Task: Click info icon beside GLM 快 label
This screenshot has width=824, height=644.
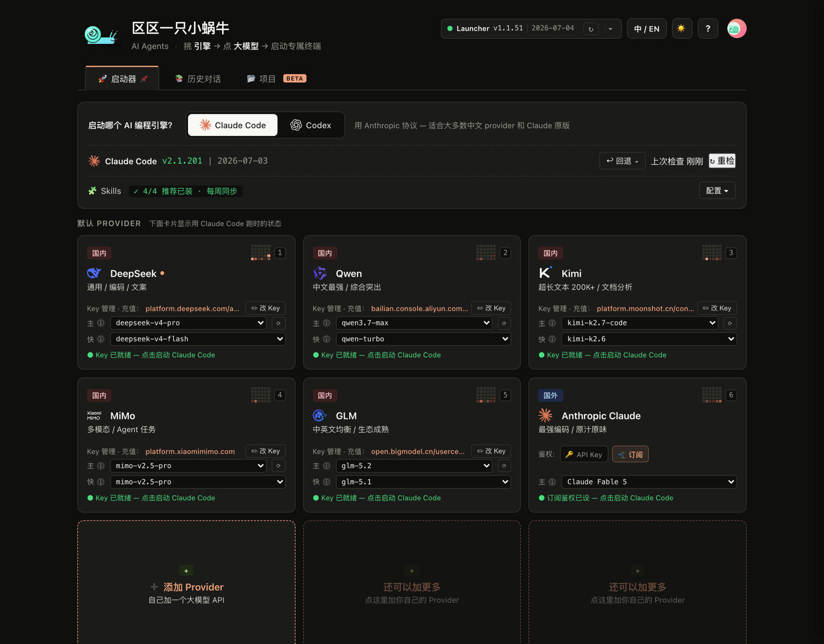Action: tap(327, 482)
